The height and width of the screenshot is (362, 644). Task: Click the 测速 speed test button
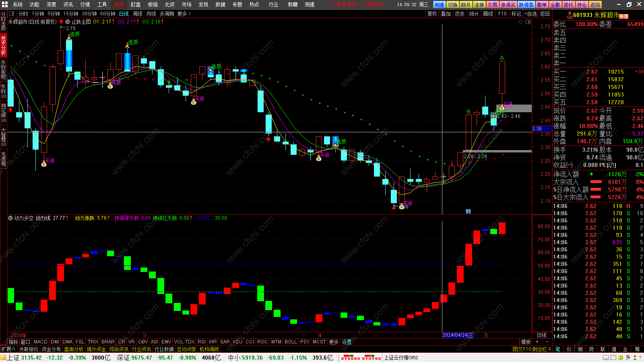[x=439, y=5]
